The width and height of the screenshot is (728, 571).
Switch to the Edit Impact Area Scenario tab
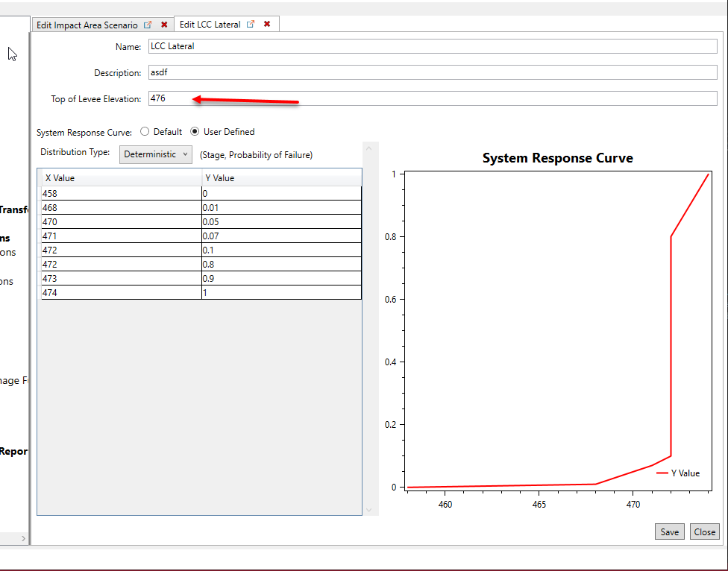[88, 24]
